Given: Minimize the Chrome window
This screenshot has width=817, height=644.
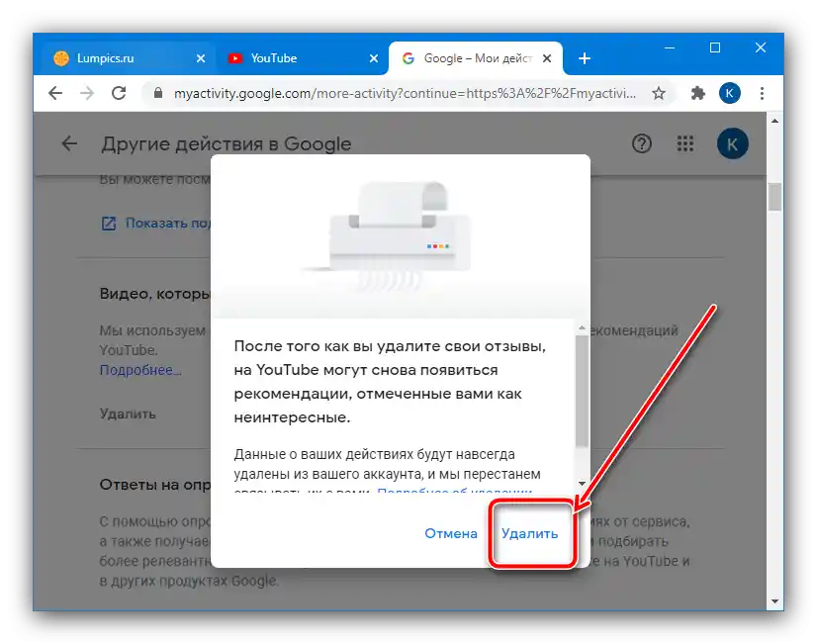Looking at the screenshot, I should point(670,47).
